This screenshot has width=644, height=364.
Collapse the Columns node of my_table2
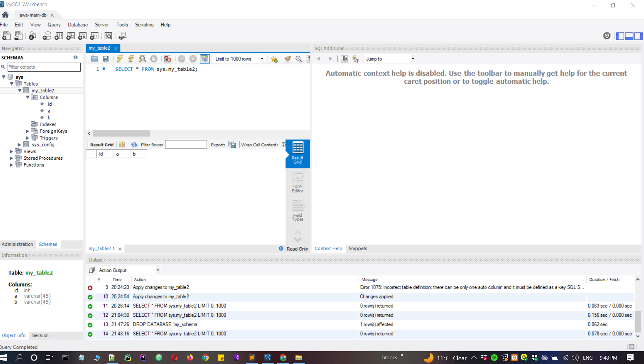click(x=28, y=97)
